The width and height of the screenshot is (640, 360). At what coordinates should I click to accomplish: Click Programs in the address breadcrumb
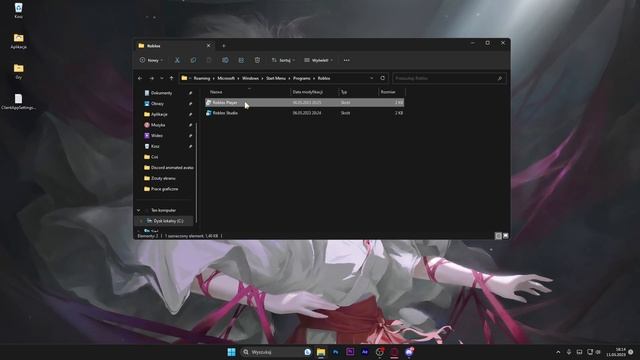click(x=302, y=78)
